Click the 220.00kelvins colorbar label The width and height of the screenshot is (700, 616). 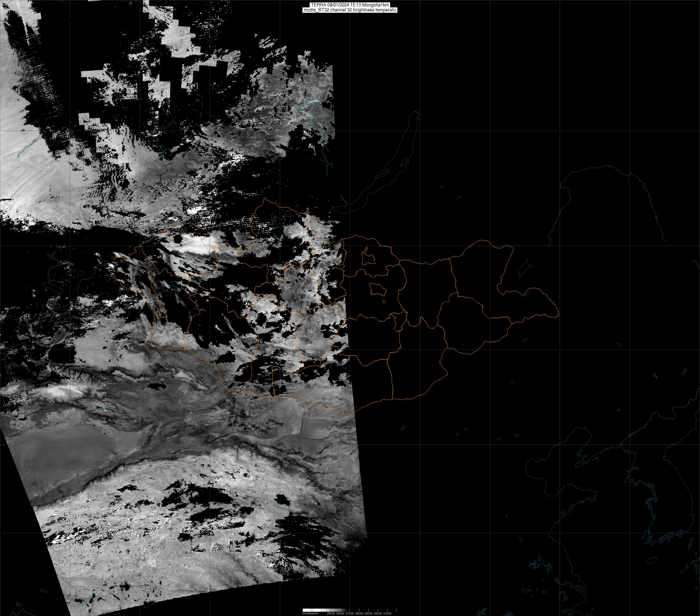click(x=310, y=613)
